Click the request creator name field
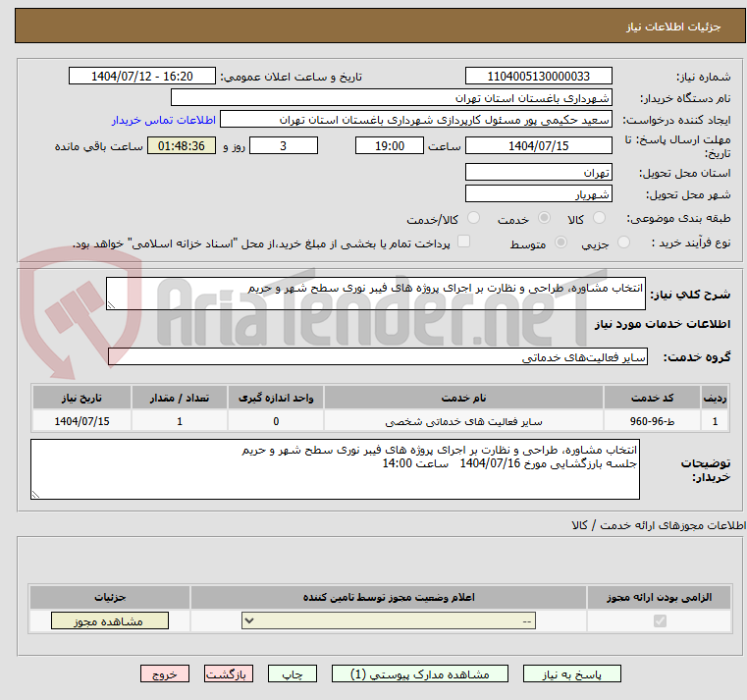 click(416, 120)
